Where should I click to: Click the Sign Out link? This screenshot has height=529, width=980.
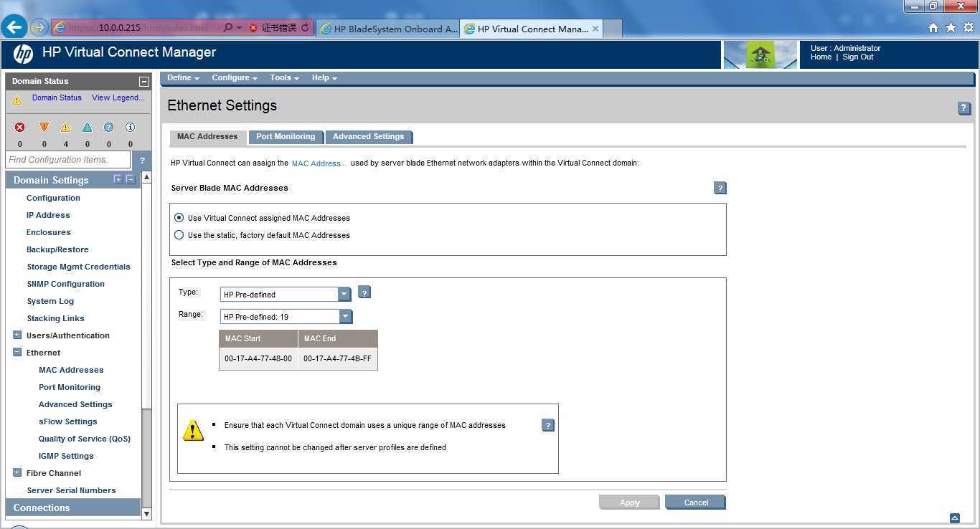click(857, 57)
